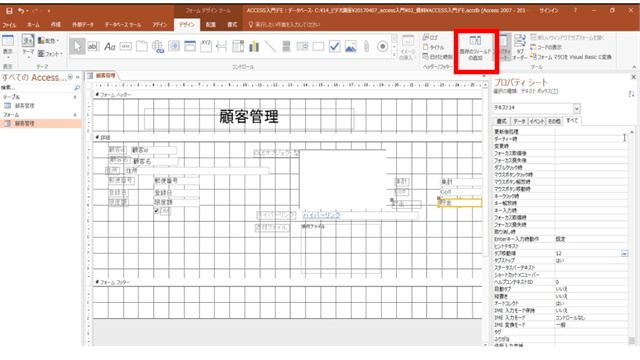Select the Button control icon
The width and height of the screenshot is (640, 360).
(126, 47)
